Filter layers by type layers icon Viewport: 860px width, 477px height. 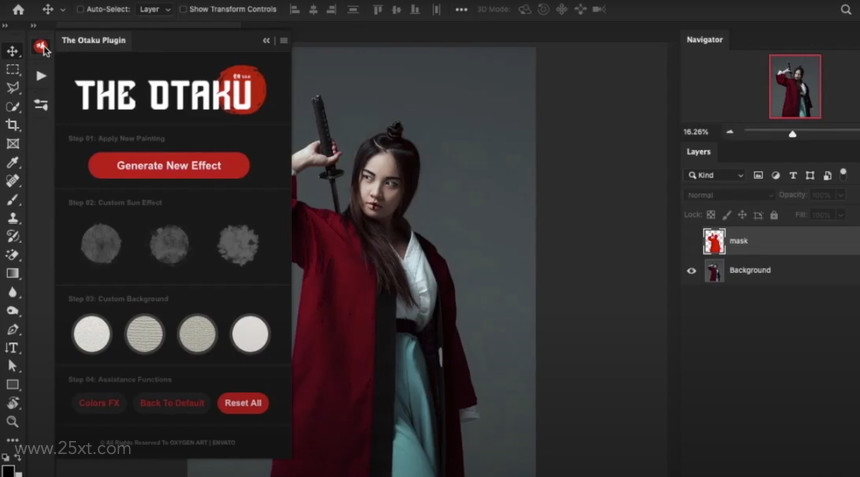coord(793,175)
